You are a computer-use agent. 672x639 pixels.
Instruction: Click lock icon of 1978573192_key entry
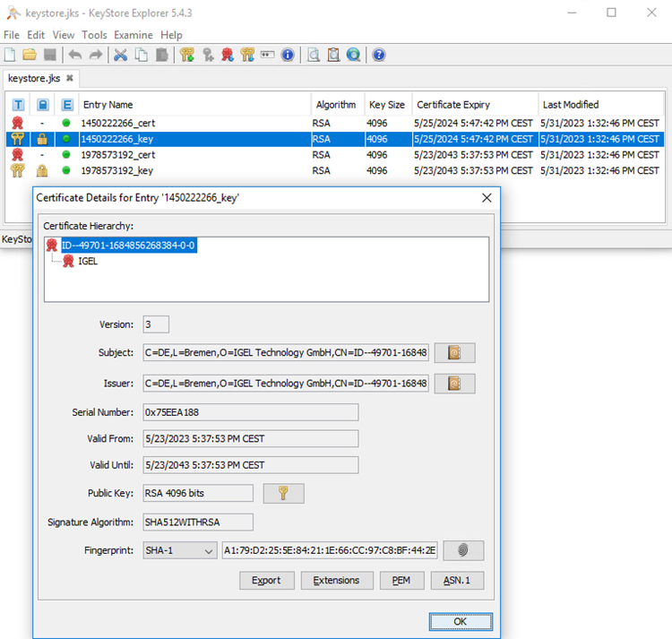pyautogui.click(x=42, y=170)
